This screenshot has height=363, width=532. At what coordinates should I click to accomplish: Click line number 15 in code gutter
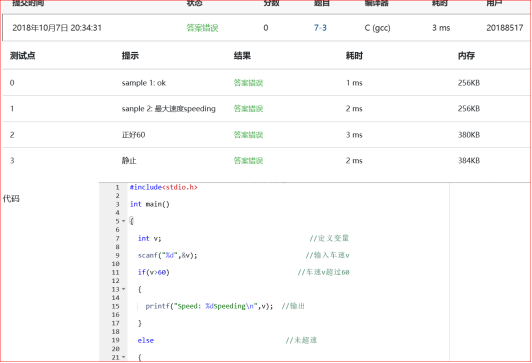pyautogui.click(x=115, y=306)
